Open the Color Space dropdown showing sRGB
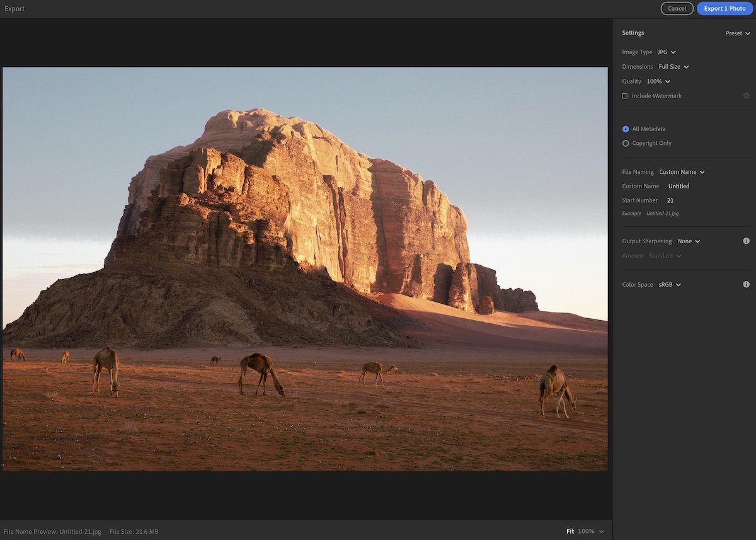Viewport: 756px width, 540px height. tap(670, 284)
